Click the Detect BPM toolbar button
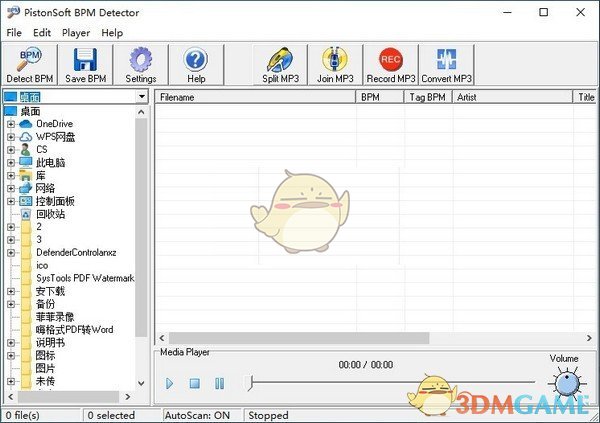This screenshot has height=423, width=600. click(x=30, y=65)
